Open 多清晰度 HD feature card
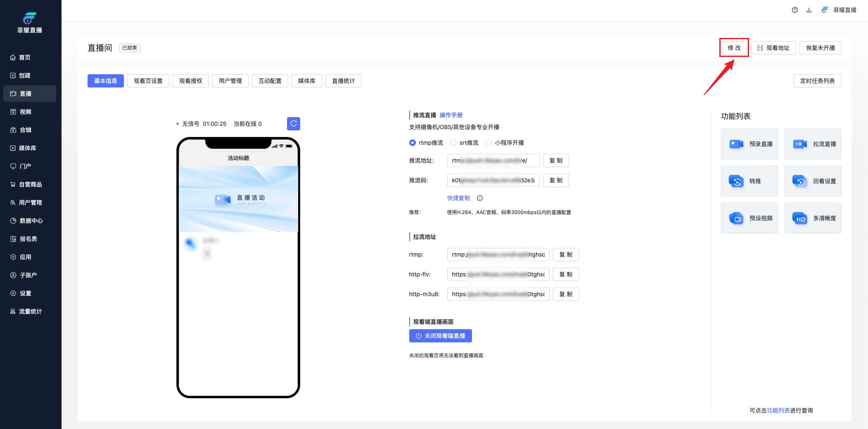Image resolution: width=868 pixels, height=429 pixels. (813, 218)
